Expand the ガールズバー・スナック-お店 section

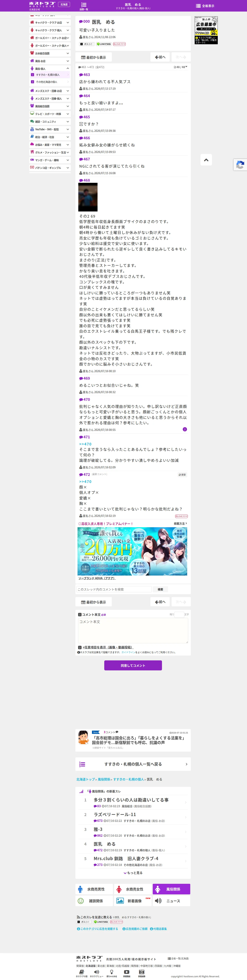point(50,38)
